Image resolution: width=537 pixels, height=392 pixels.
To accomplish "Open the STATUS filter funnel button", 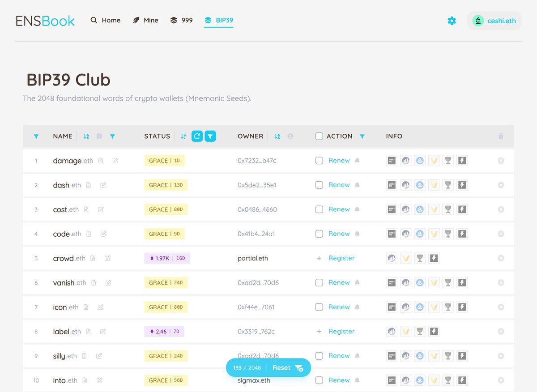I will pos(210,136).
